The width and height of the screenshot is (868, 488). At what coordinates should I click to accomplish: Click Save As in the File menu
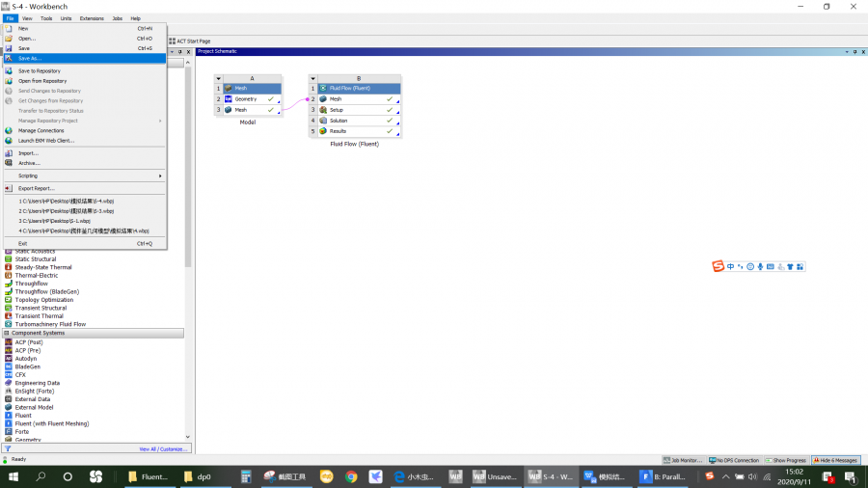[85, 58]
